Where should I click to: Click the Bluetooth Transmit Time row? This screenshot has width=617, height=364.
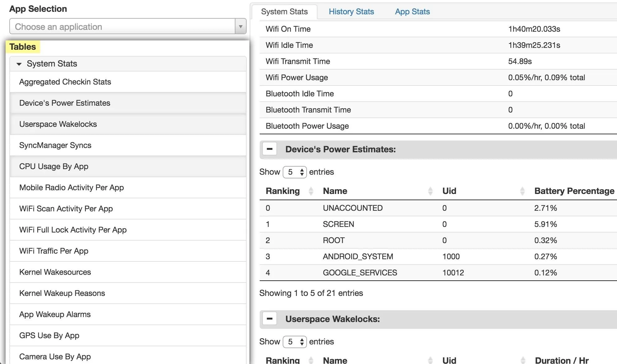pyautogui.click(x=438, y=110)
